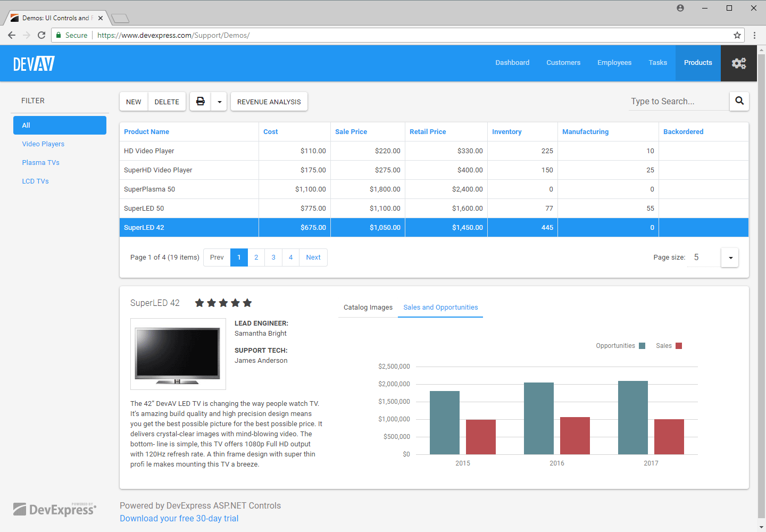Click inside the Type to Search field
Viewport: 766px width, 532px height.
pos(676,101)
